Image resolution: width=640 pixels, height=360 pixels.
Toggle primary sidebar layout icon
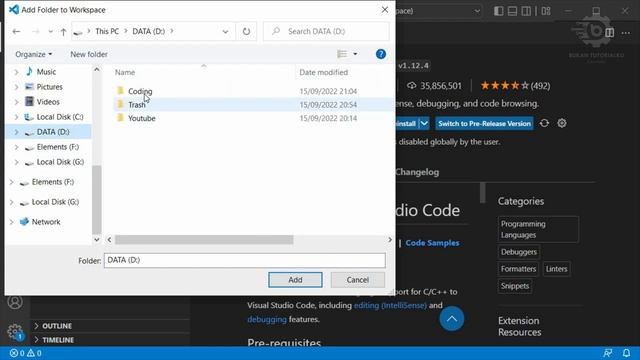coord(498,11)
